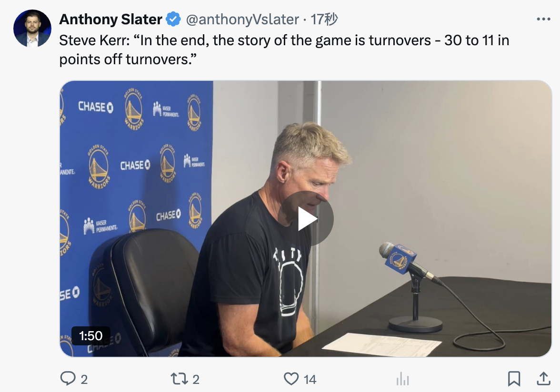Click the repost arrows icon
Screen dimensions: 560x392
179,379
